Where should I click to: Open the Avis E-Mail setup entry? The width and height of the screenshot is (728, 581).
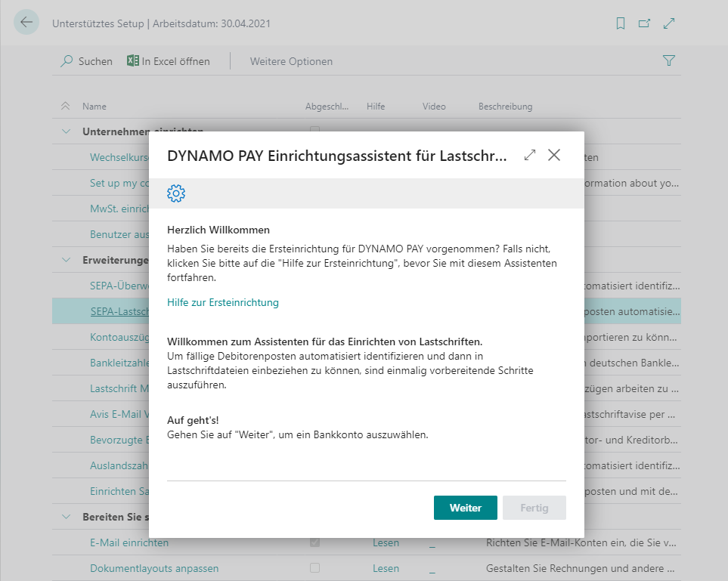pos(119,414)
